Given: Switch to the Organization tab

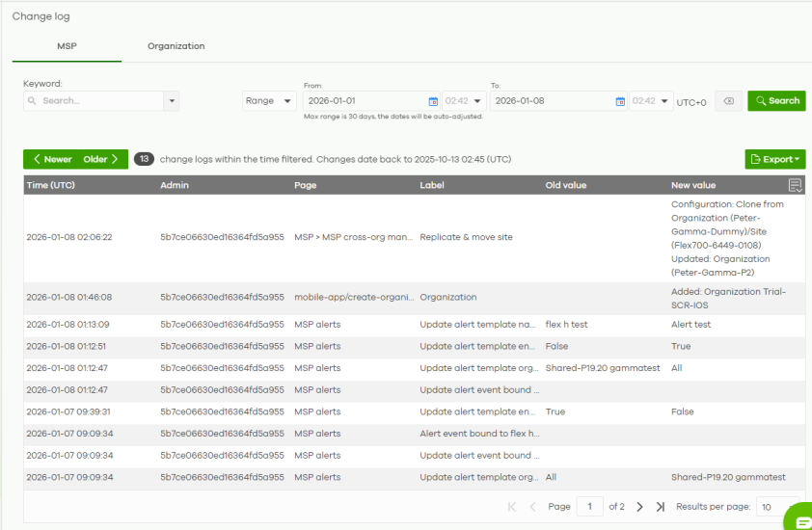Looking at the screenshot, I should click(x=176, y=46).
